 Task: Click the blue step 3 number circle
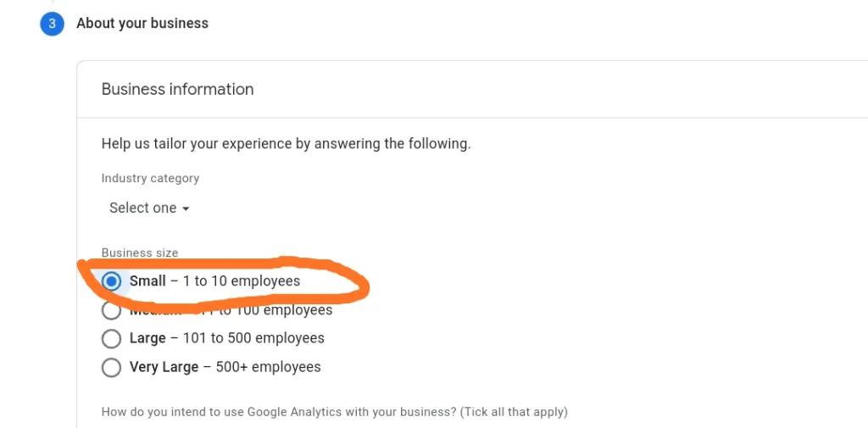[x=52, y=24]
